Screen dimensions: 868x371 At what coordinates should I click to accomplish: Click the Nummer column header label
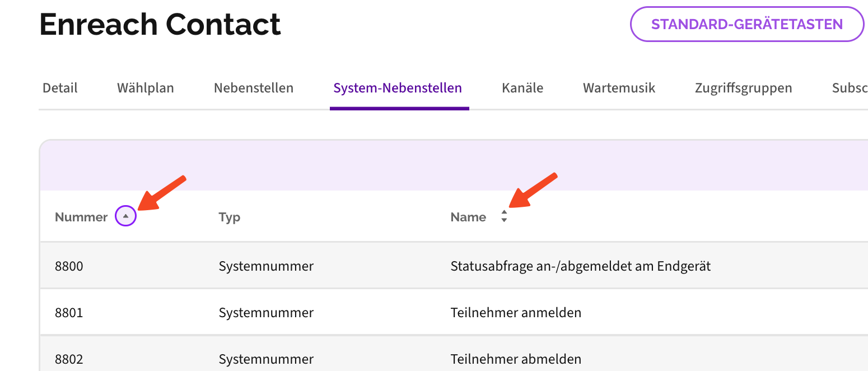pos(81,217)
